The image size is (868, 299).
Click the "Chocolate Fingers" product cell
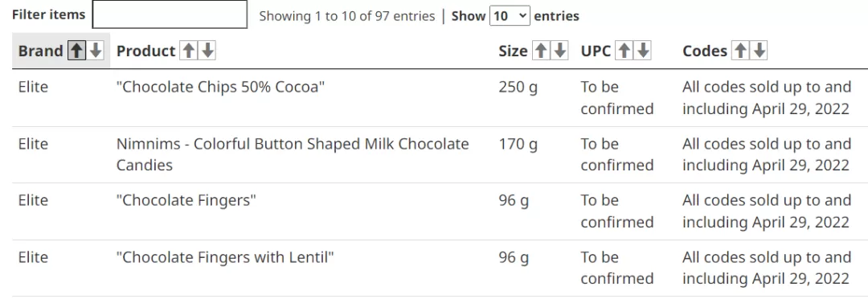[186, 200]
